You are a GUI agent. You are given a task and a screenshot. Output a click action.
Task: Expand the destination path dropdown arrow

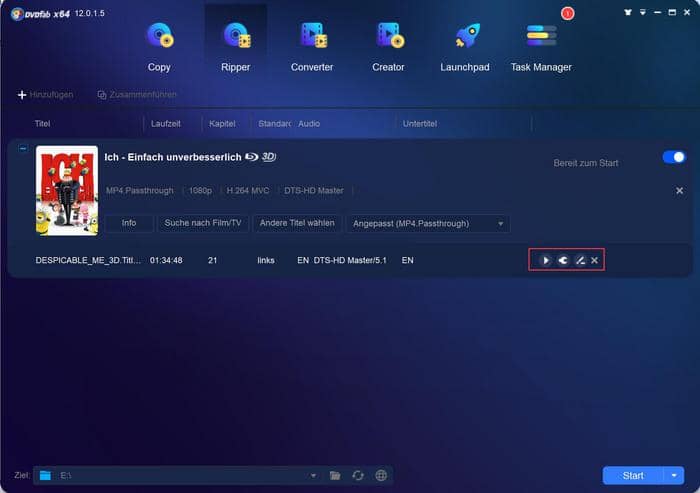point(313,476)
